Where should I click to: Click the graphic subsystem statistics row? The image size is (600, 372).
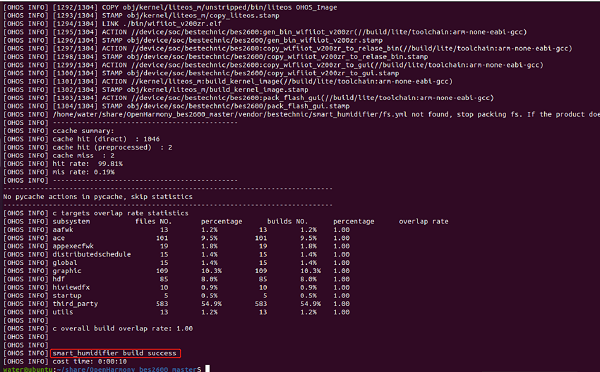176,271
